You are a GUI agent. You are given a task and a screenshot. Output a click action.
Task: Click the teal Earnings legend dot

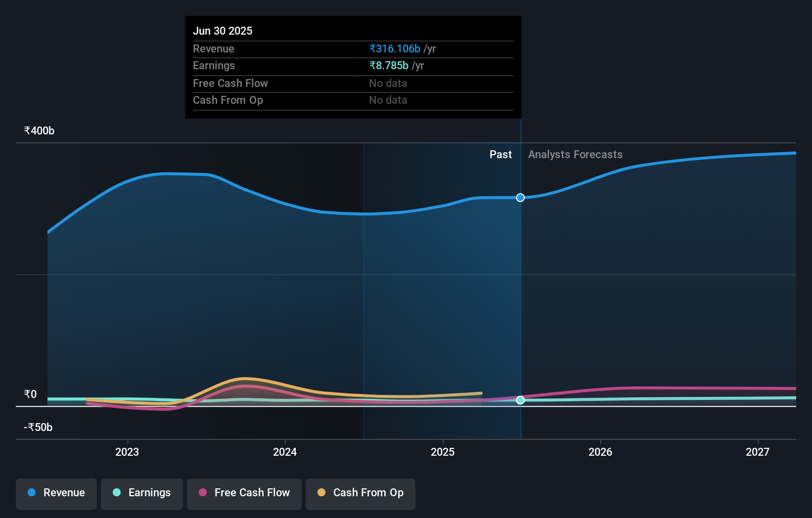[x=117, y=492]
